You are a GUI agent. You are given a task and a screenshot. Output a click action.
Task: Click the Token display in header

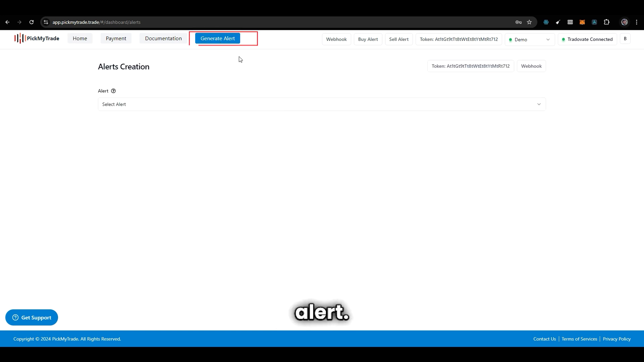pos(459,39)
